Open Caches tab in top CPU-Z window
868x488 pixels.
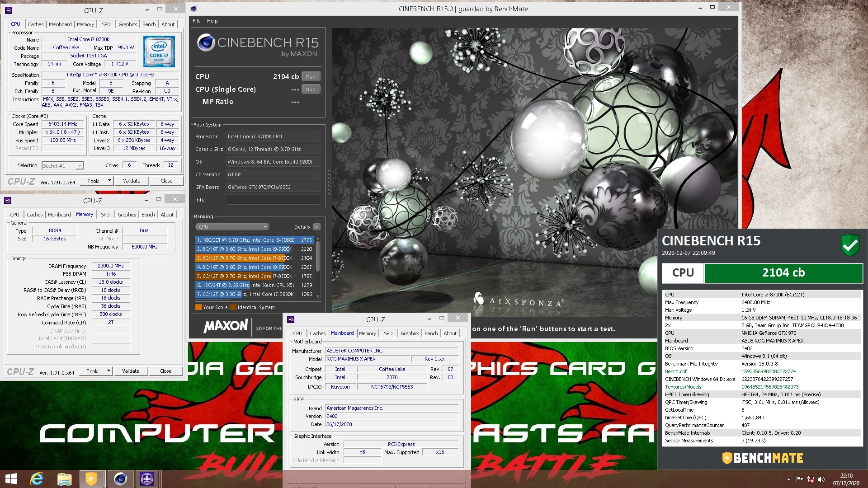tap(35, 24)
